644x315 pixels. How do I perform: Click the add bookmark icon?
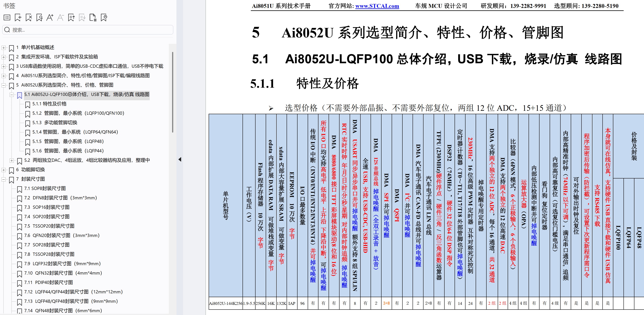(18, 17)
